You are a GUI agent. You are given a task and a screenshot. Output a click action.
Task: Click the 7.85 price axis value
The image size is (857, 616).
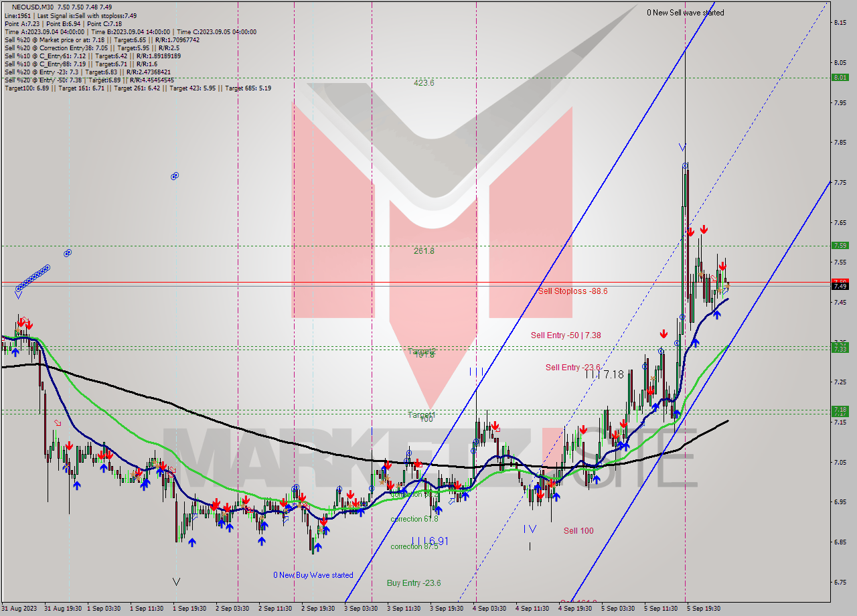[x=841, y=143]
